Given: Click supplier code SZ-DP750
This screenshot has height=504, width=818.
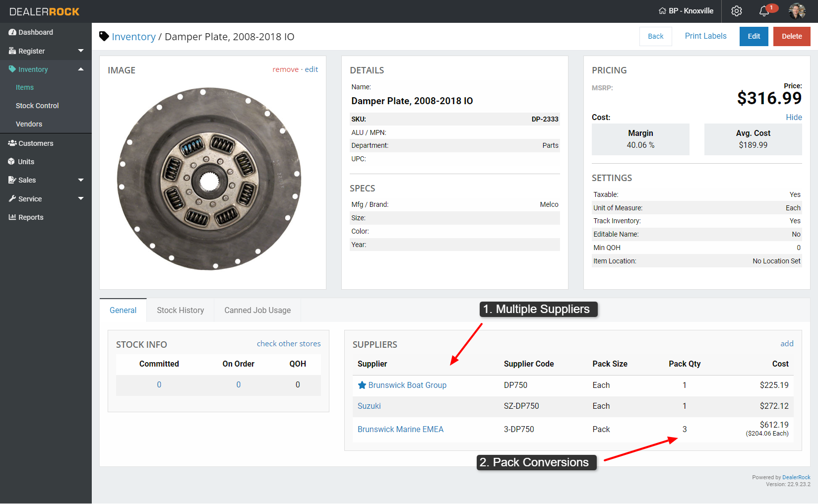Looking at the screenshot, I should click(x=521, y=406).
